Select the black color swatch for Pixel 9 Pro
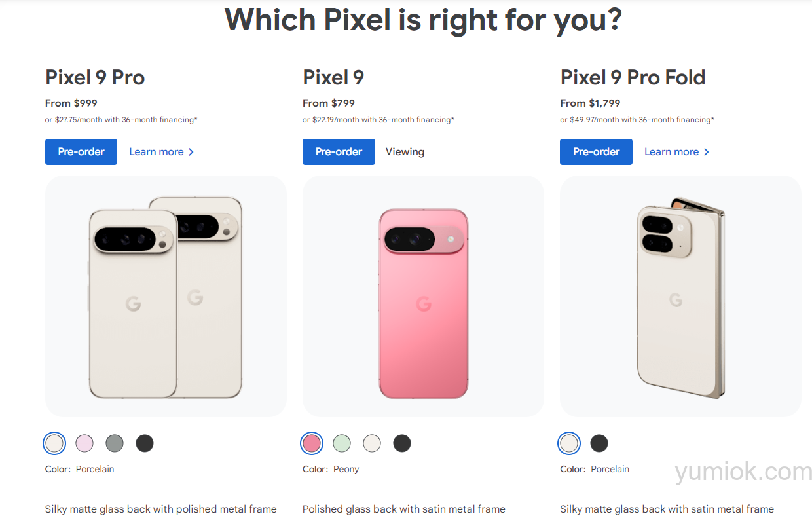Viewport: 812px width, 518px height. pos(145,443)
